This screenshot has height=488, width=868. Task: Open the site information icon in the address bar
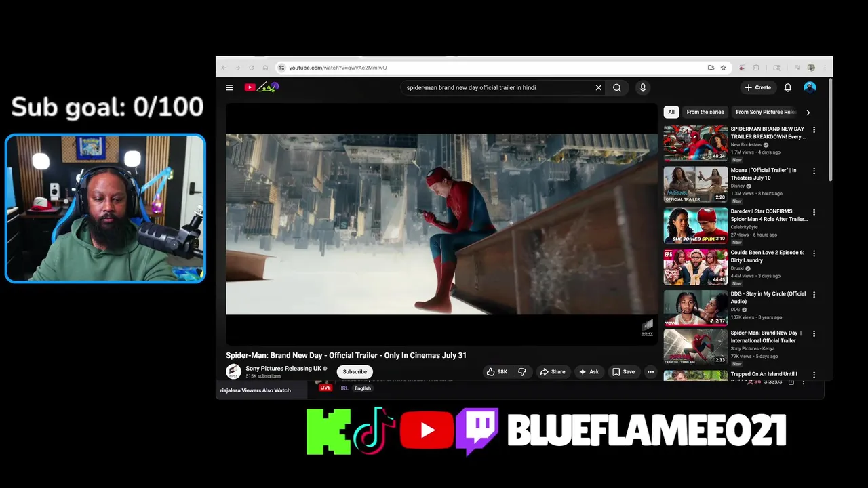click(281, 68)
